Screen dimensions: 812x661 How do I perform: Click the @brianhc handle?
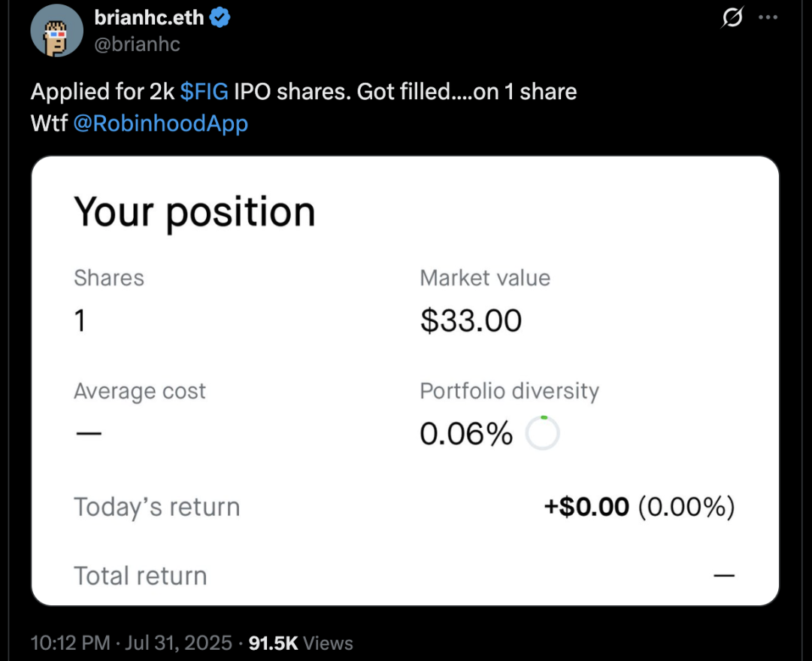138,44
